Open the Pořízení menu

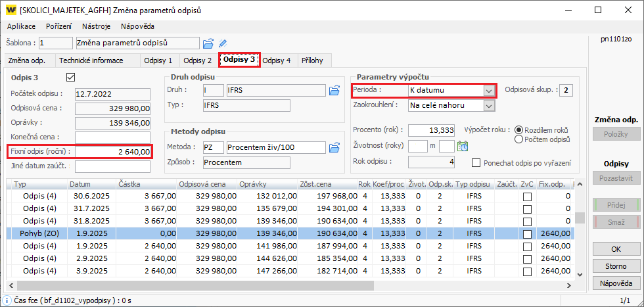[x=58, y=26]
